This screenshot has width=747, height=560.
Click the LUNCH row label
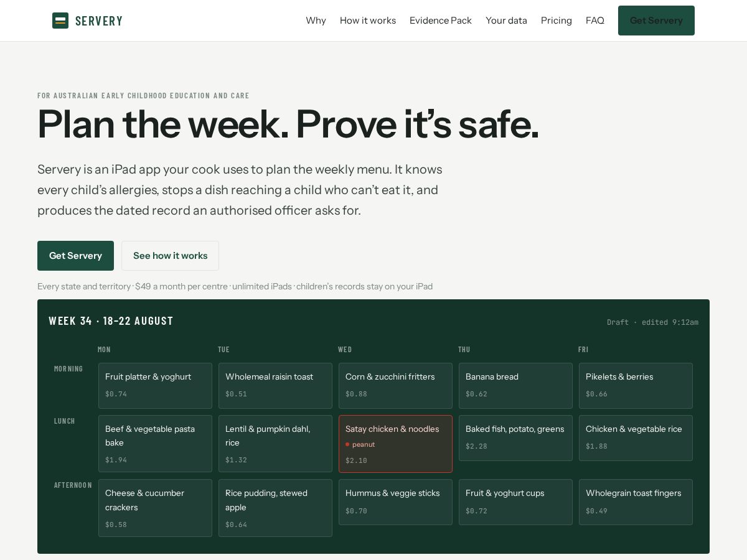[65, 421]
